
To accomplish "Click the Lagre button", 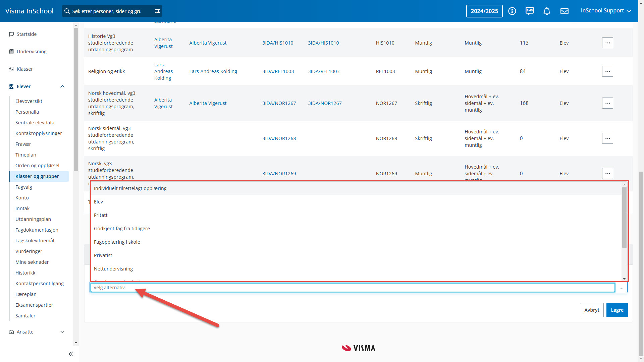I will [x=616, y=310].
